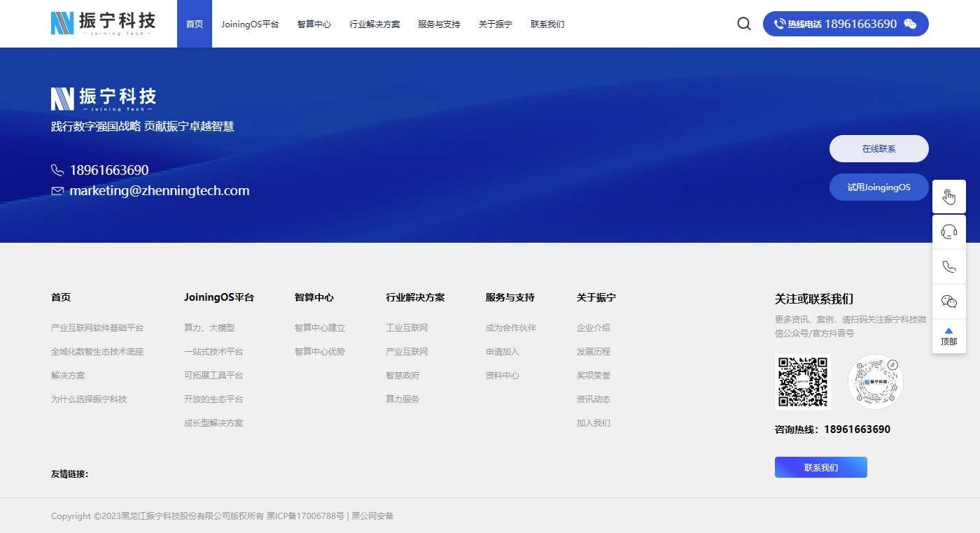The height and width of the screenshot is (533, 980).
Task: Open 企业介绍 link under 关于振宁
Action: tap(593, 328)
